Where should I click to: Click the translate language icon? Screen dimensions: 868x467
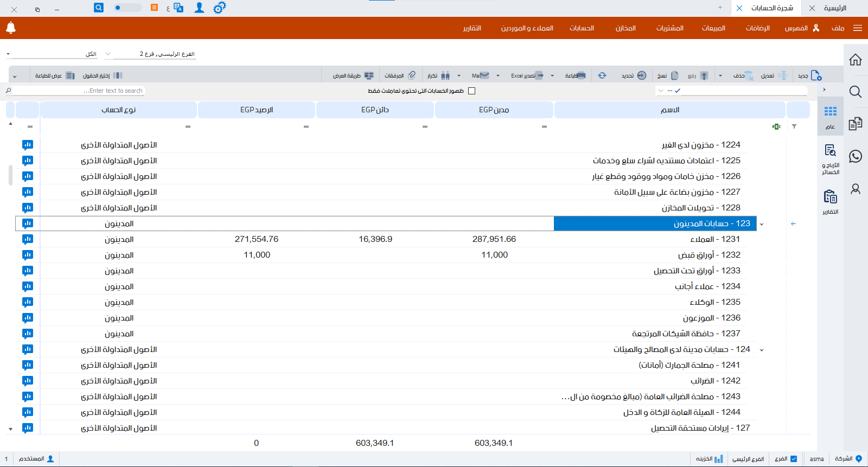(178, 8)
